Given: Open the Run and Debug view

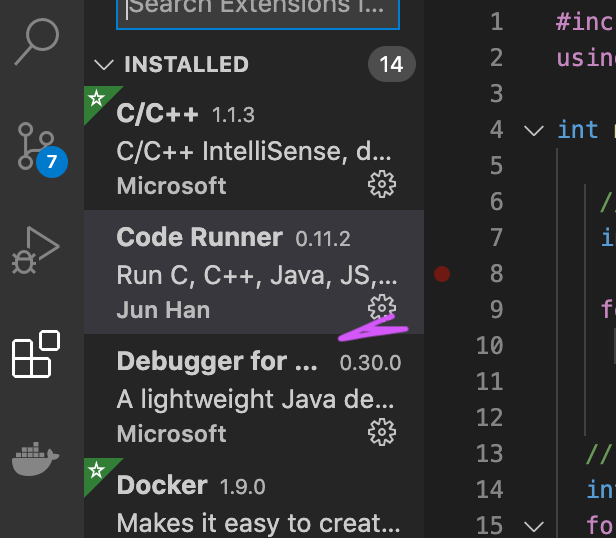Looking at the screenshot, I should tap(35, 250).
